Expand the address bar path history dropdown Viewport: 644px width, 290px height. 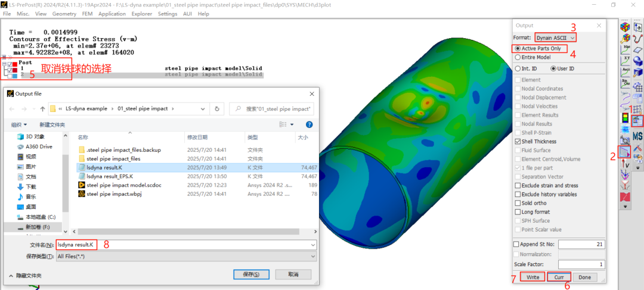coord(203,109)
